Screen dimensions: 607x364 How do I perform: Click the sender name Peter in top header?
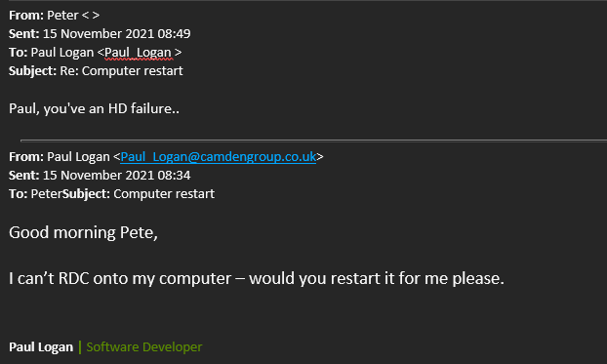pos(62,16)
